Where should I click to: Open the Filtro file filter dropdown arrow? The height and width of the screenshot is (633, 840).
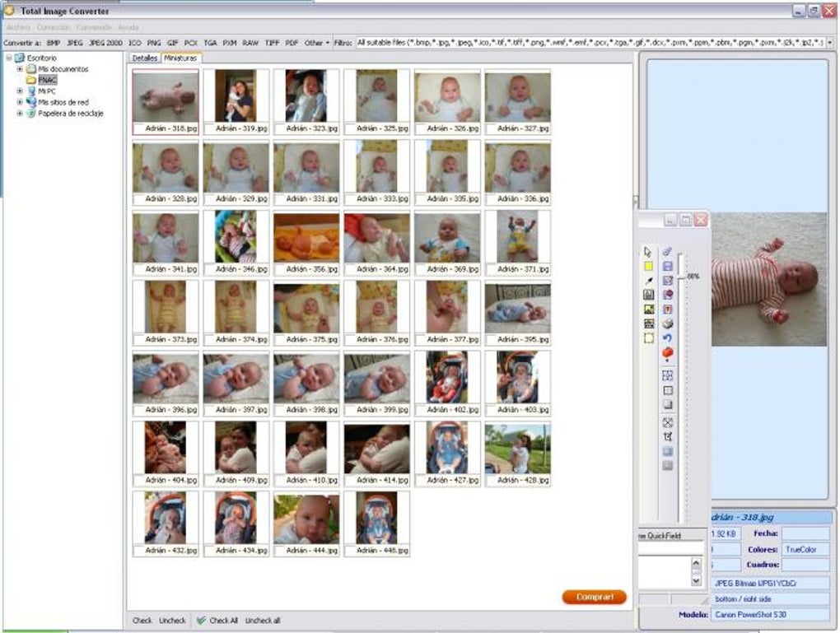pos(830,42)
